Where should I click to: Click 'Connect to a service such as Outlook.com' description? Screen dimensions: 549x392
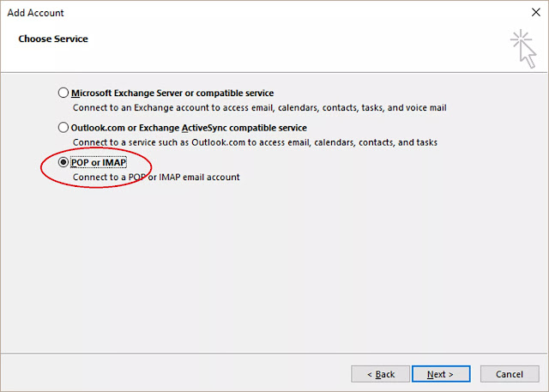coord(255,142)
